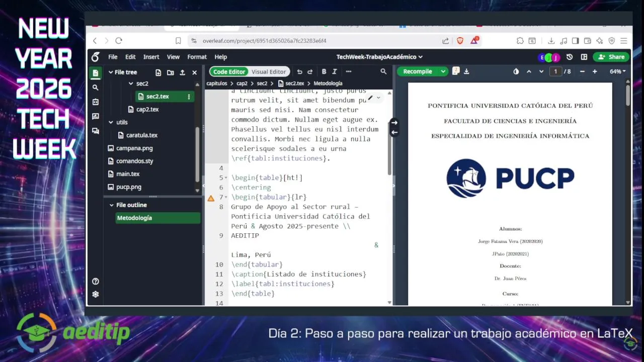Collapse the File tree section
Image resolution: width=644 pixels, height=362 pixels.
coord(111,72)
